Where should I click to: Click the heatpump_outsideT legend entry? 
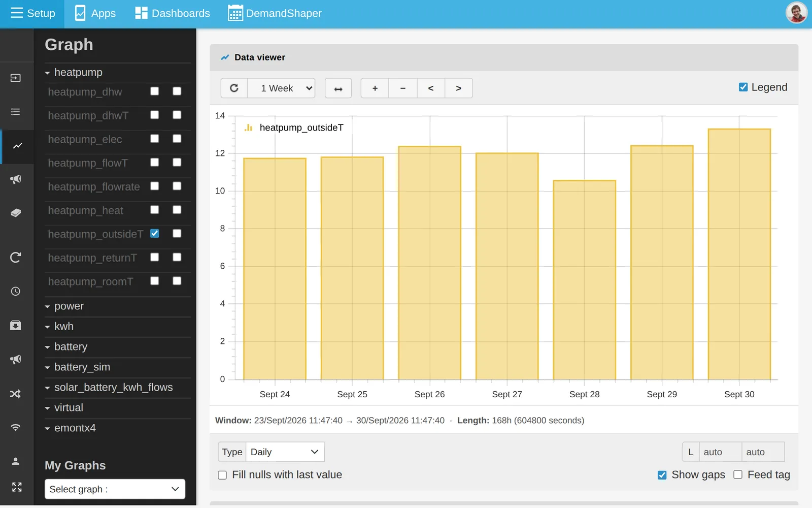(301, 128)
